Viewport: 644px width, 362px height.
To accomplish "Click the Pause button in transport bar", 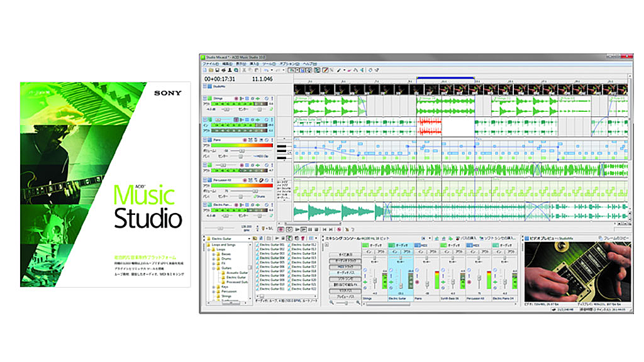I will click(x=310, y=229).
